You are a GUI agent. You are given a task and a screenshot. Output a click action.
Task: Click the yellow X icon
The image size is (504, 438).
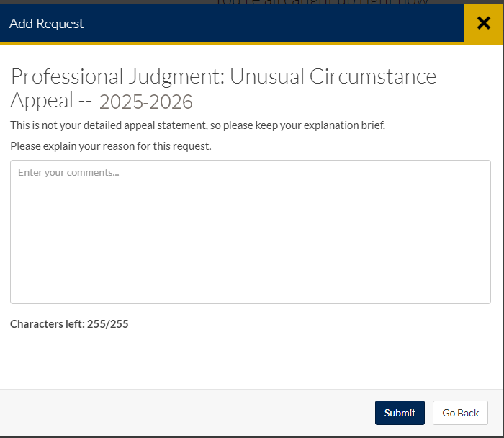click(484, 23)
